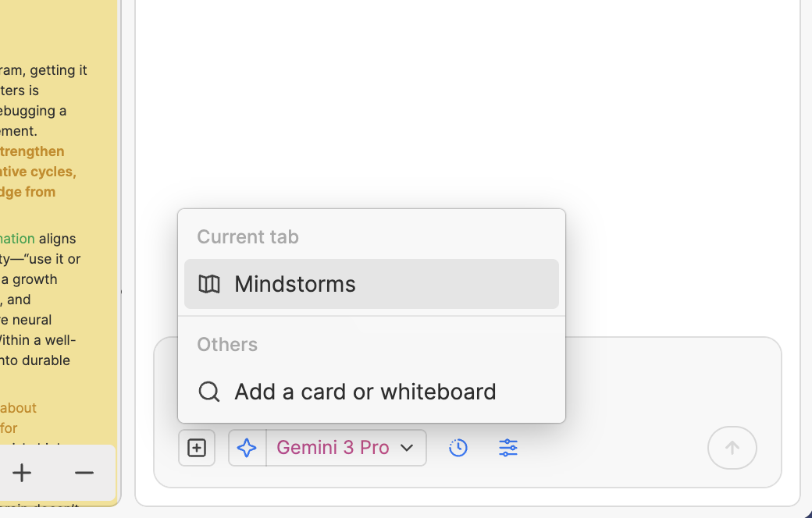Select the AI sparkle icon in the composer
The width and height of the screenshot is (812, 518).
tap(247, 447)
